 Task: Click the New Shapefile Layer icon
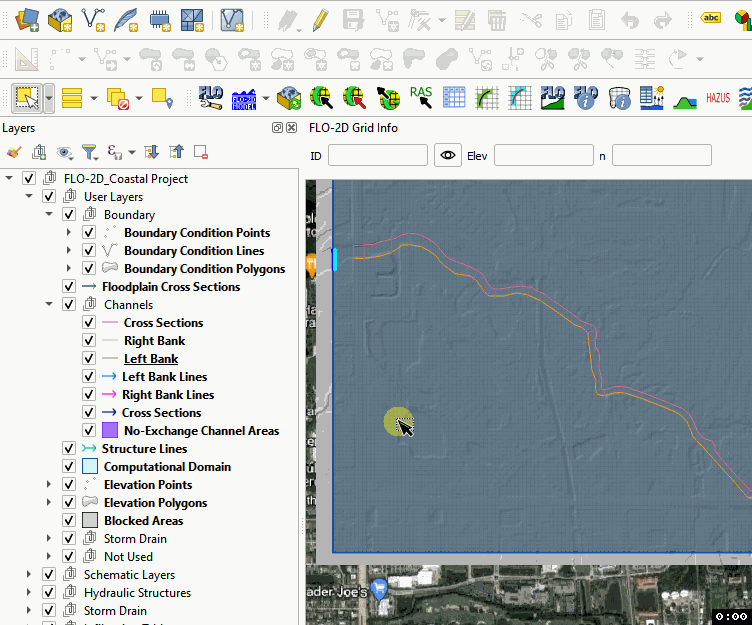coord(95,19)
